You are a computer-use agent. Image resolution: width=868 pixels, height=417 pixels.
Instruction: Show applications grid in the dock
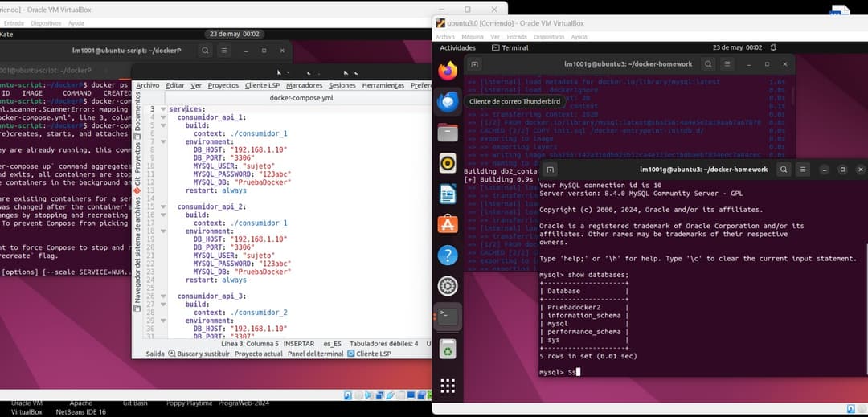pyautogui.click(x=448, y=386)
